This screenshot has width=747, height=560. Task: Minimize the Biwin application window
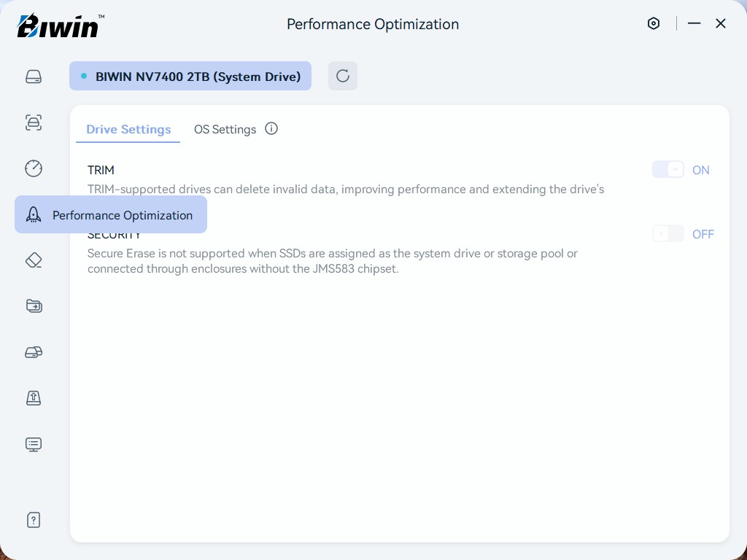coord(694,23)
